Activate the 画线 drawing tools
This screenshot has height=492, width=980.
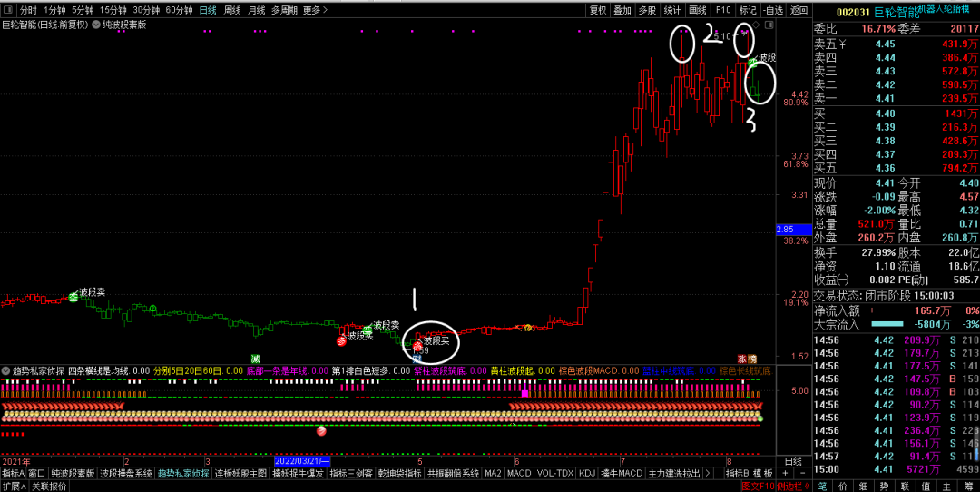[698, 10]
